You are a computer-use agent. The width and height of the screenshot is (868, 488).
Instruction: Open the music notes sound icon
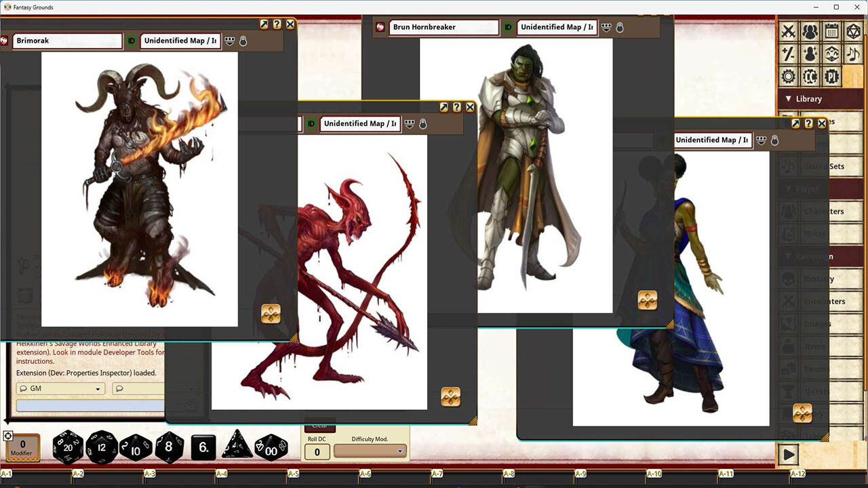(x=853, y=54)
